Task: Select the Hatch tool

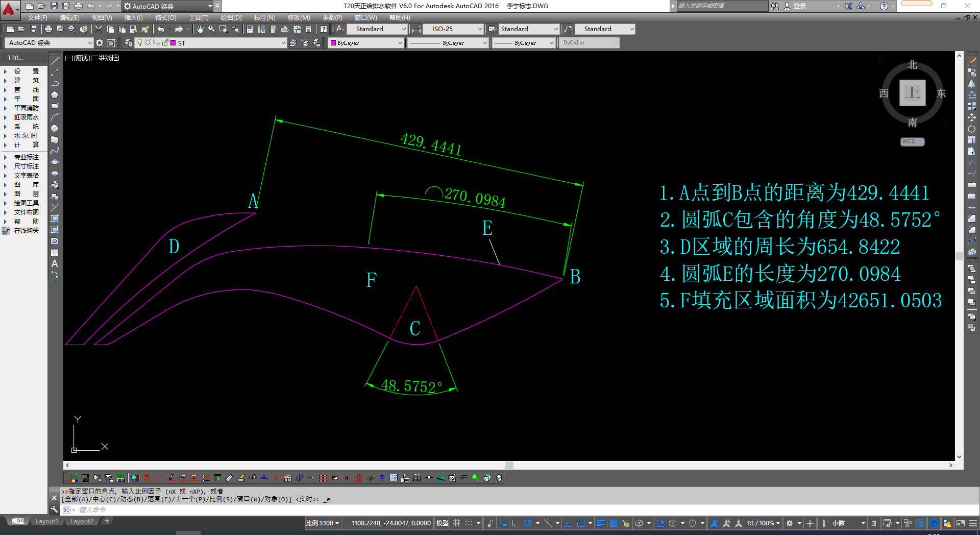Action: 55,218
